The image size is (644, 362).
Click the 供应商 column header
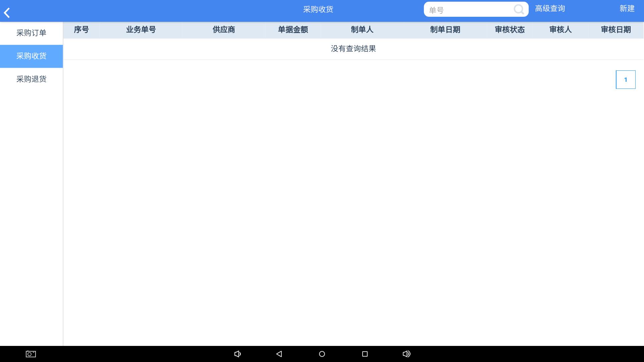(223, 30)
